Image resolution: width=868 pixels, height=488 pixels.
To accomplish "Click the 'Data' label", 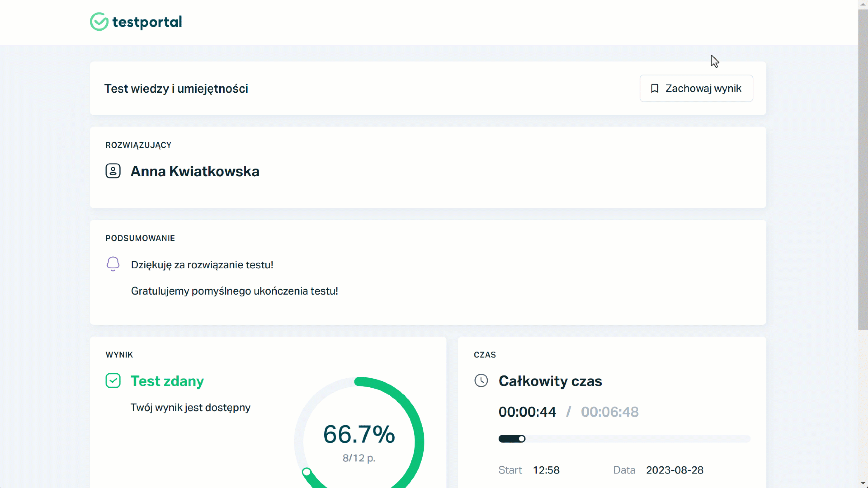I will click(624, 470).
